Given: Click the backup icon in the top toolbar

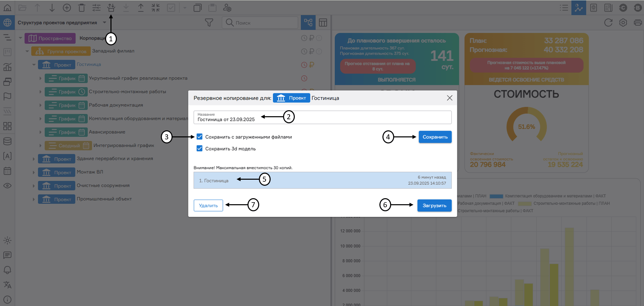Looking at the screenshot, I should click(x=111, y=8).
